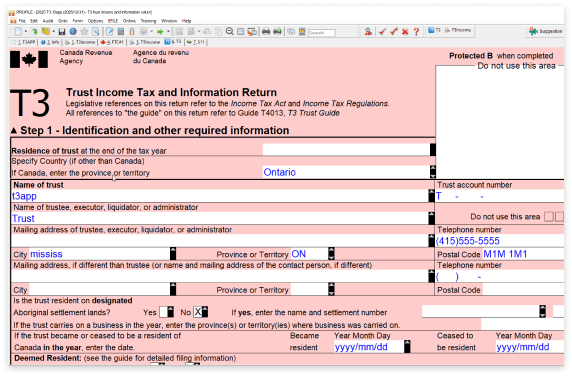Click the star favorites icon
The height and width of the screenshot is (376, 572).
pyautogui.click(x=84, y=32)
